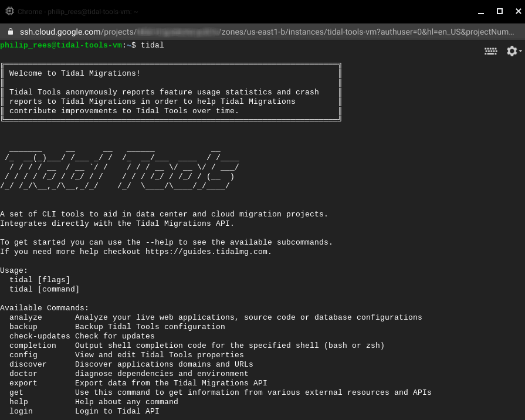525x420 pixels.
Task: Click the 'Welcome to Tidal Migrations!' banner
Action: click(x=74, y=73)
